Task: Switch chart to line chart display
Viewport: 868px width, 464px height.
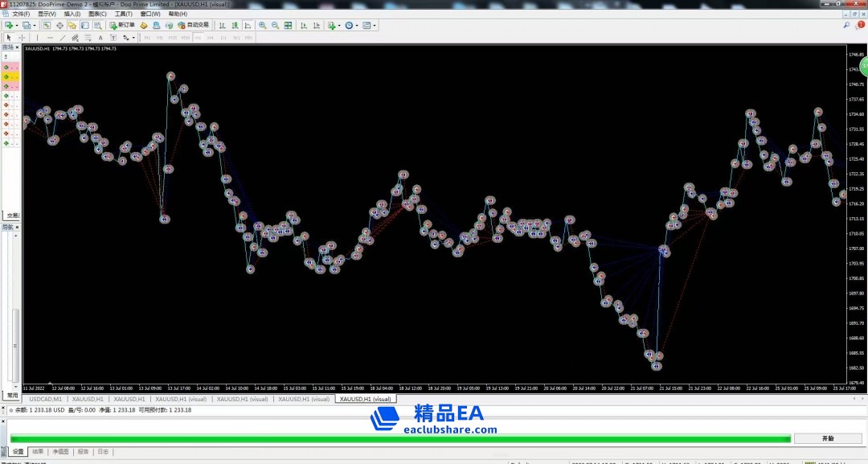Action: pos(248,26)
